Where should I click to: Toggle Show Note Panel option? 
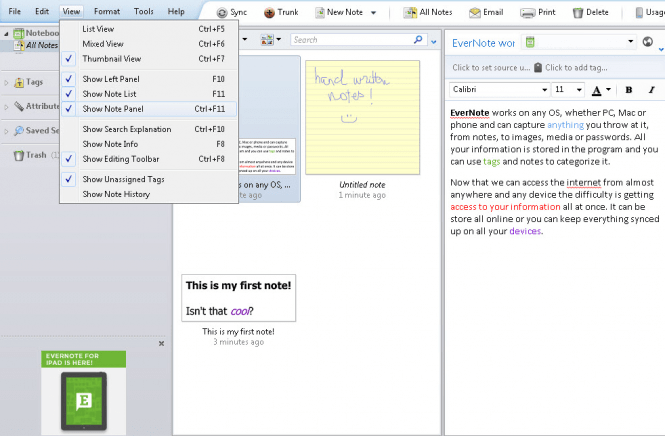[x=148, y=109]
